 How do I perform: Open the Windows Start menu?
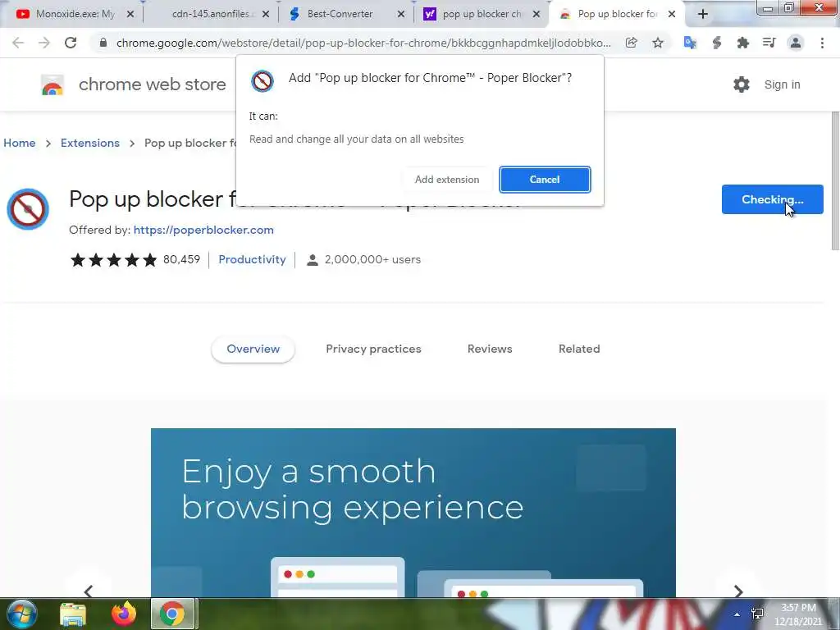pyautogui.click(x=22, y=614)
